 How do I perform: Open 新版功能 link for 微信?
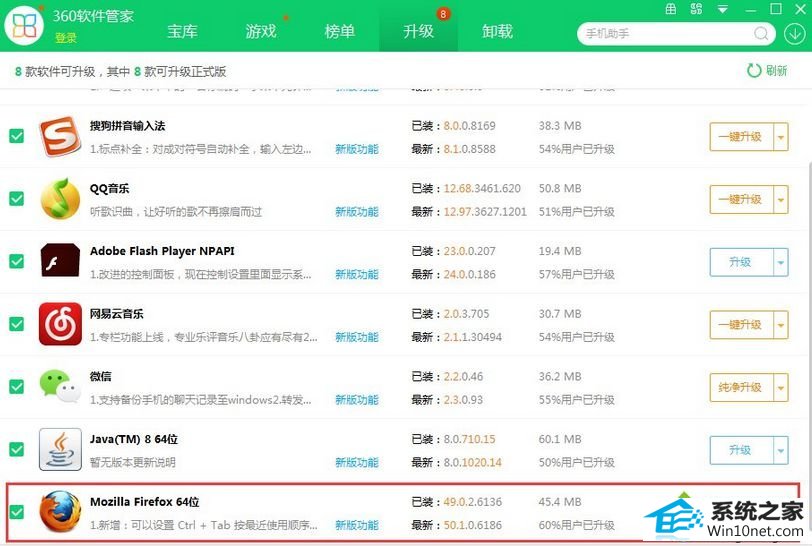click(x=357, y=400)
